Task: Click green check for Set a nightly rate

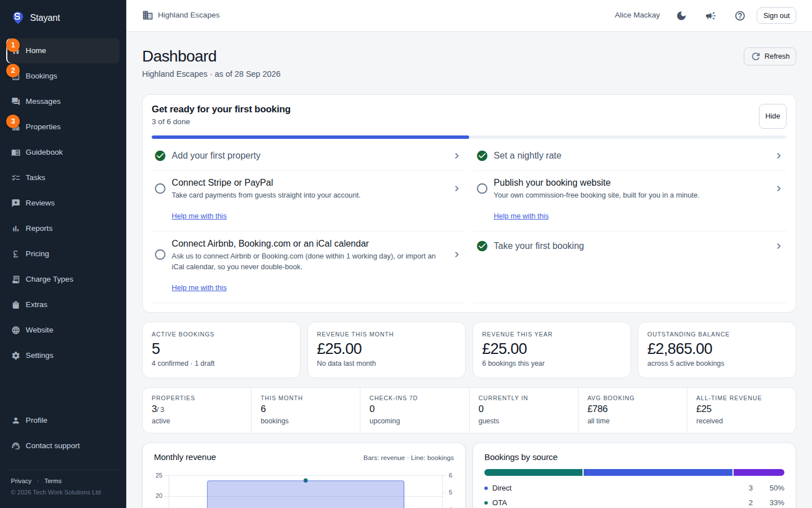Action: point(482,156)
